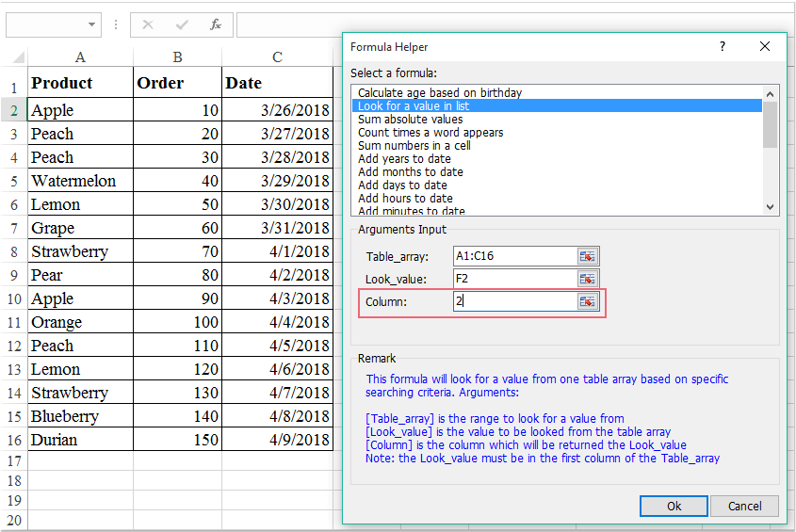This screenshot has height=532, width=796.
Task: Select 'Add hours to date' formula
Action: coord(557,198)
